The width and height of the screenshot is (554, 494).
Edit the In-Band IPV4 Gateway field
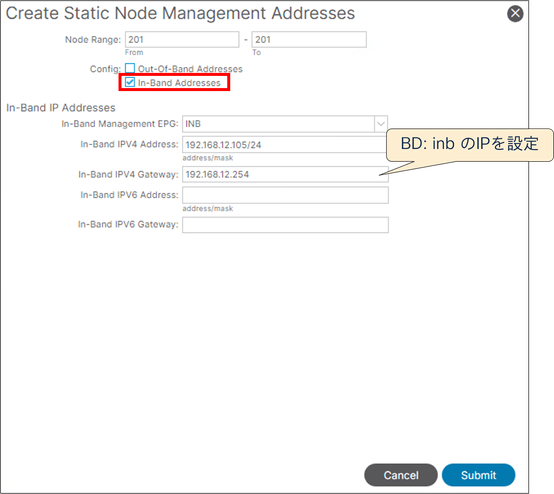[x=285, y=175]
